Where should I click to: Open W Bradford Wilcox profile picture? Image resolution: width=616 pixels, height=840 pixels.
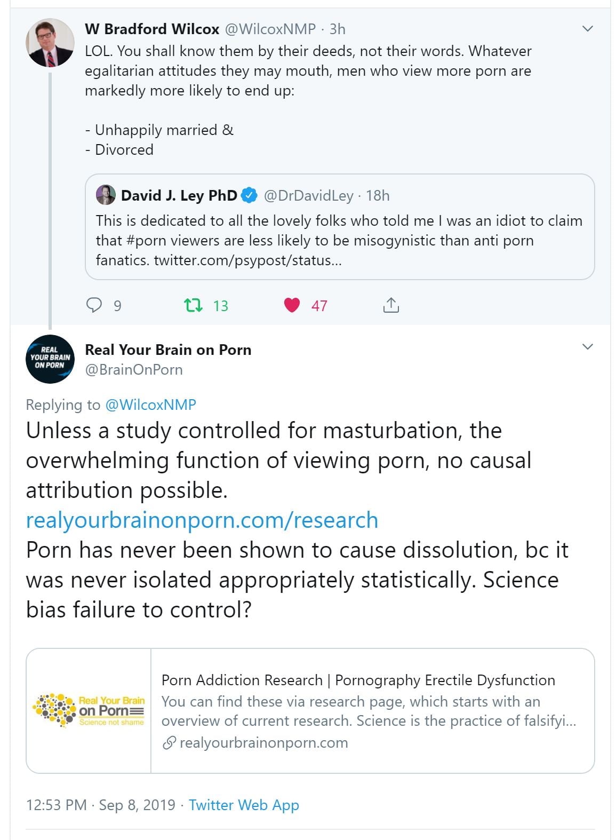tap(50, 43)
